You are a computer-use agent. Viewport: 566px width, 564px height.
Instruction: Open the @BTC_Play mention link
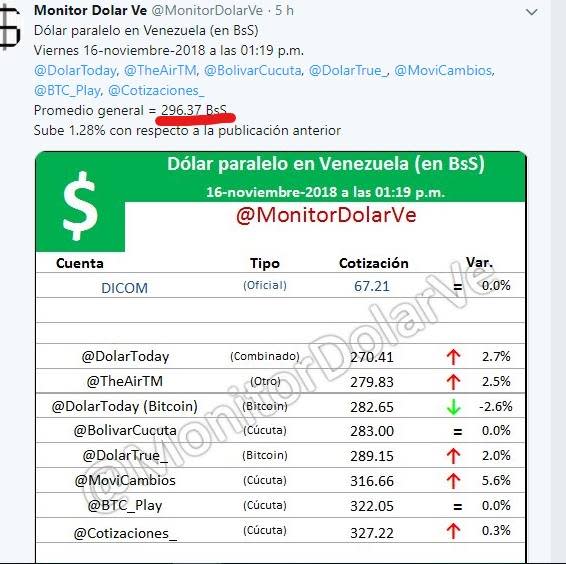[x=68, y=90]
